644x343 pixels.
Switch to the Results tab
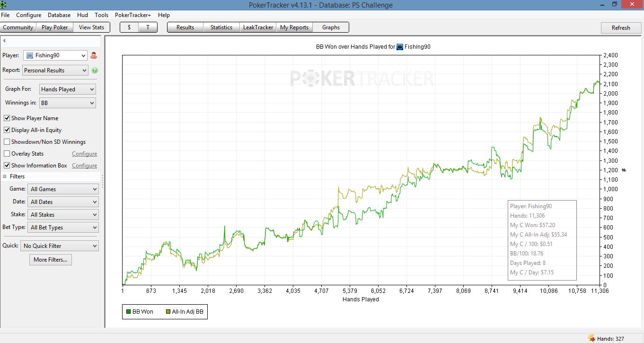click(x=185, y=27)
